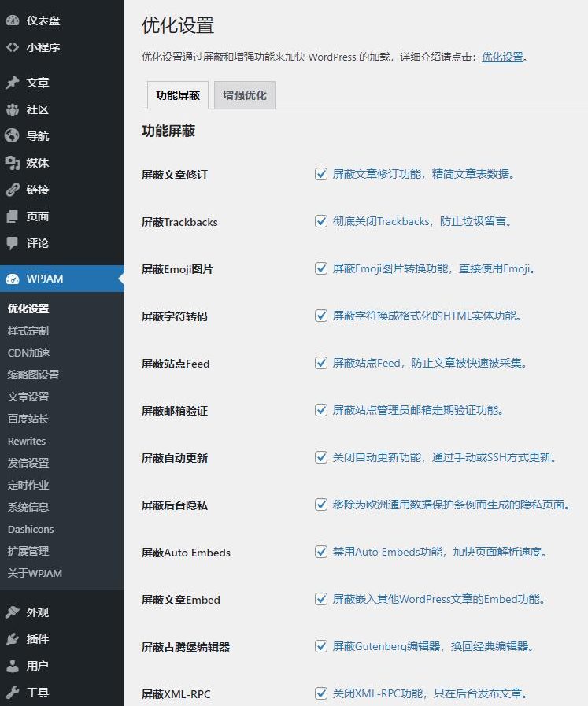Open the 优化设置 introduction link

pos(502,57)
